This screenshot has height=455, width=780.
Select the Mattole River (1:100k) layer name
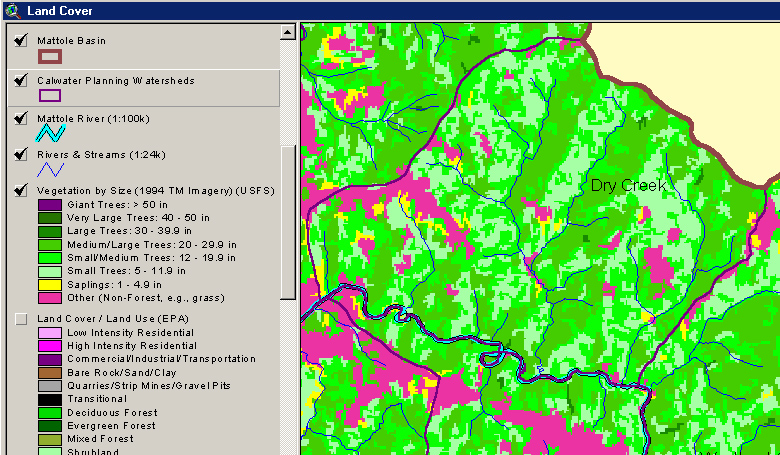coord(93,119)
